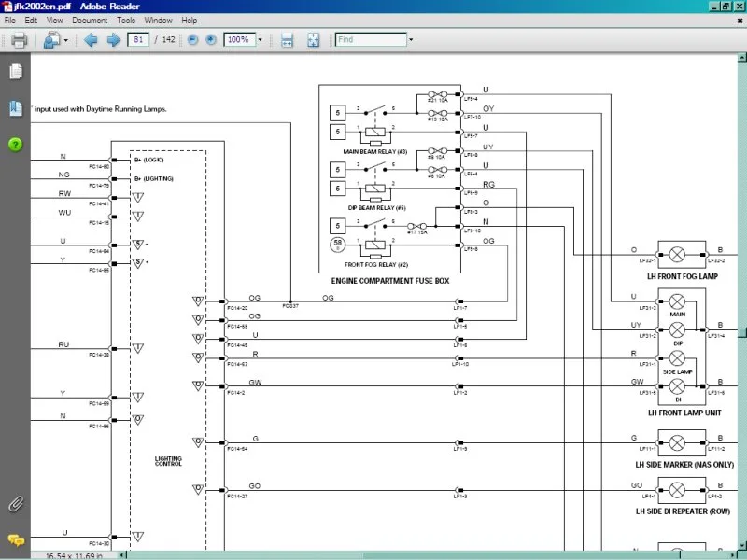This screenshot has height=560, width=747.
Task: Click the FC14-80 connector label
Action: pos(99,167)
